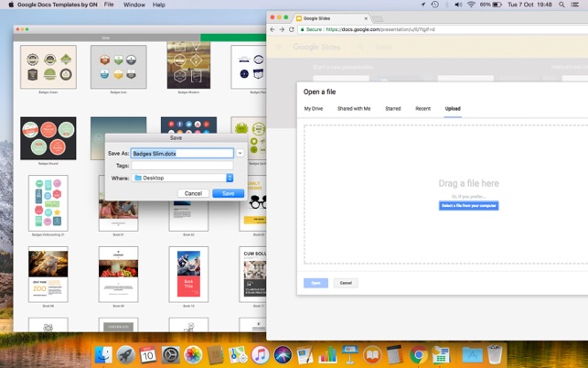Go back in Chrome browser
Viewport: 588px width, 368px height.
point(273,29)
